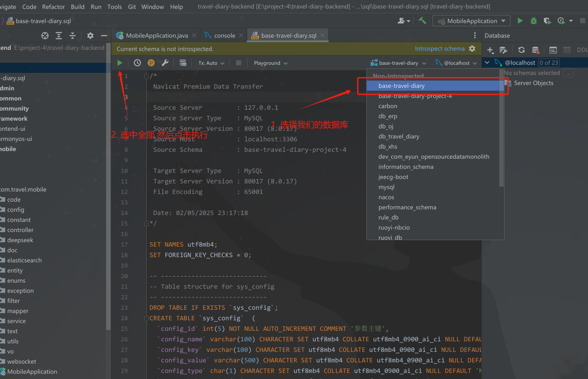Click the Build project hammer icon
This screenshot has height=379, width=588.
pyautogui.click(x=422, y=21)
